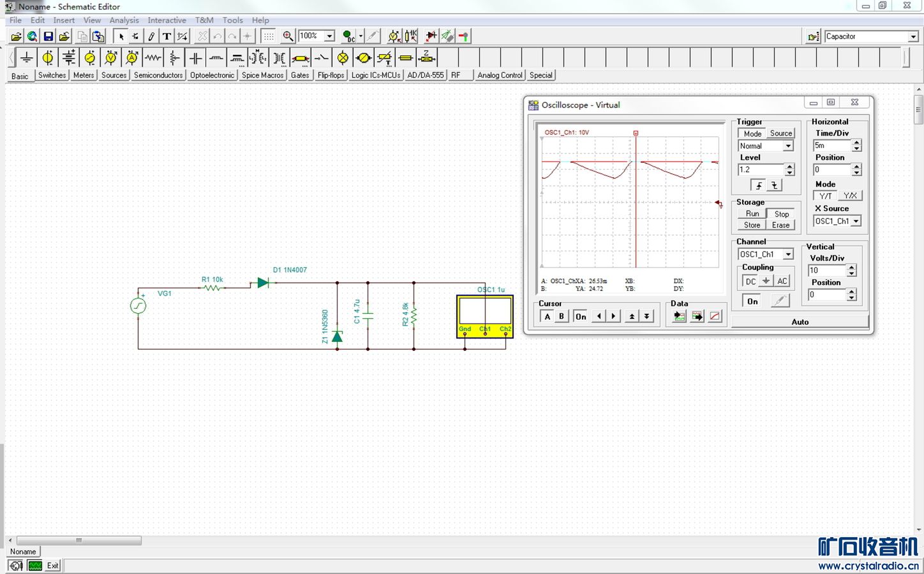Click the Save diskette icon
Viewport: 924px width, 574px height.
point(48,36)
